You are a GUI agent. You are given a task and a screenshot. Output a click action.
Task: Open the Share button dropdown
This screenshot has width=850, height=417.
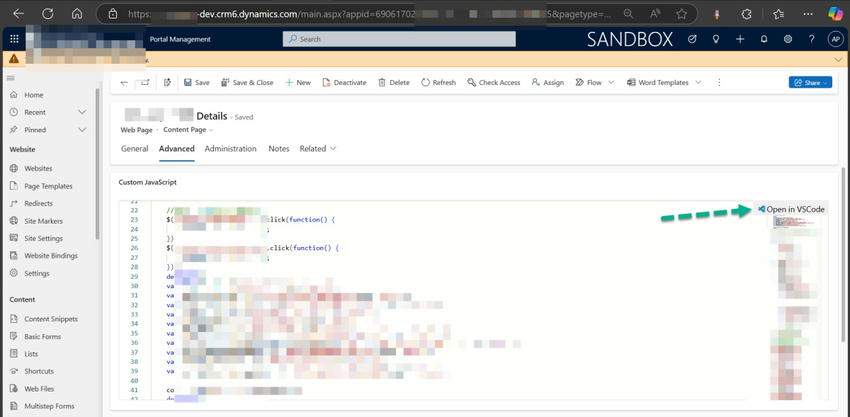(x=810, y=82)
